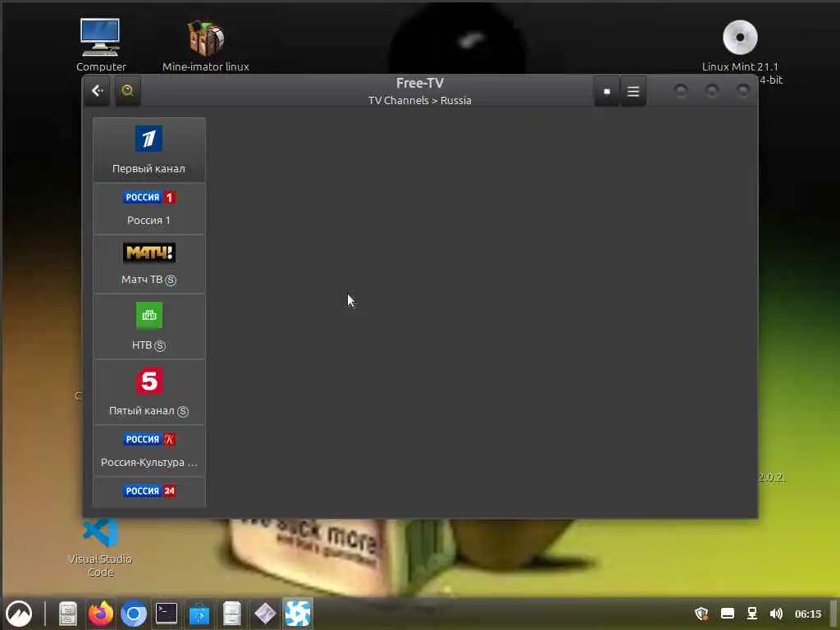Open the Linux Mint start menu

click(x=20, y=614)
